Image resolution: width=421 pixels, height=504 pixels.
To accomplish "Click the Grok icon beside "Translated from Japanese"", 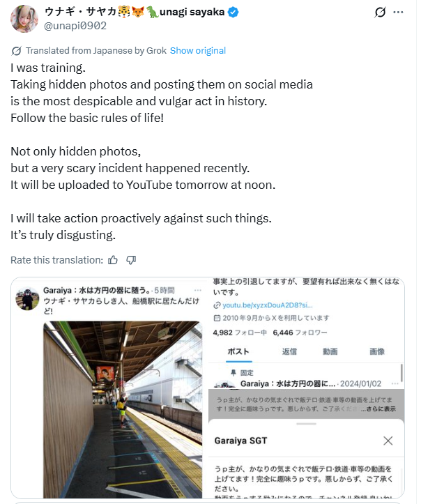I will point(17,51).
